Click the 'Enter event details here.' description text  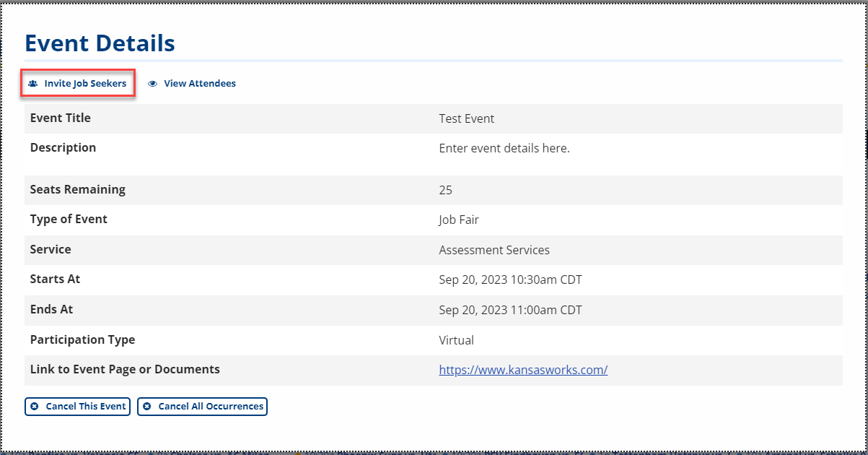(x=504, y=148)
